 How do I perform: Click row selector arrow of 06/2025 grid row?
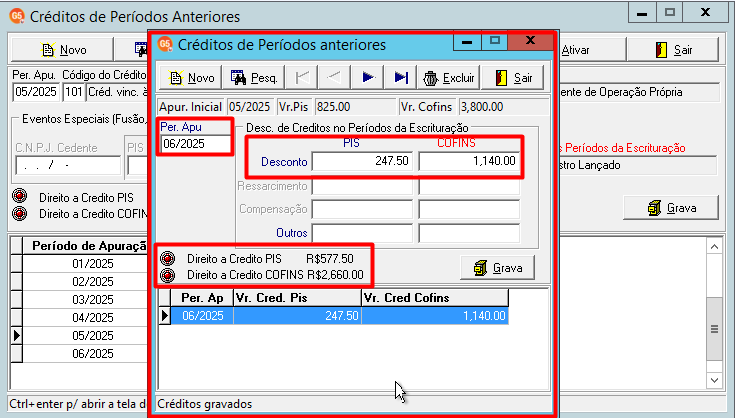[165, 316]
